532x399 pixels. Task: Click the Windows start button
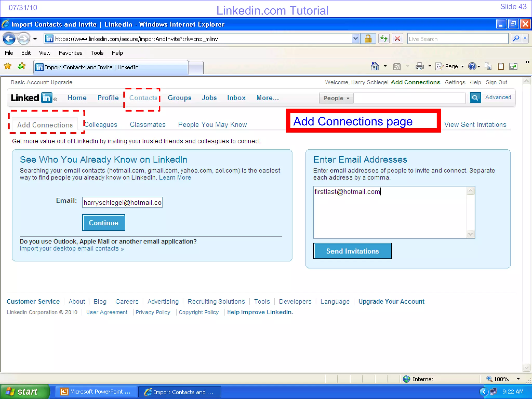click(25, 391)
